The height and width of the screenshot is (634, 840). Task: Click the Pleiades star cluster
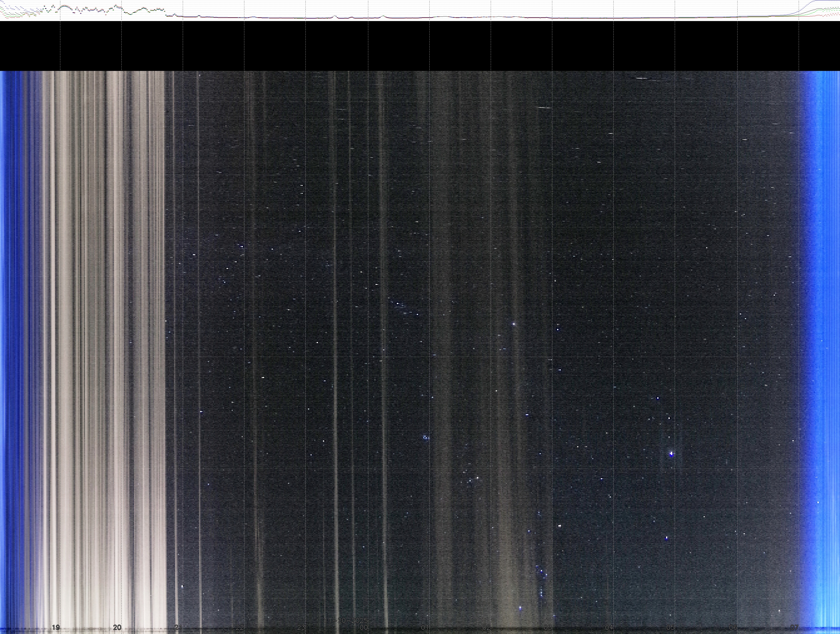426,438
